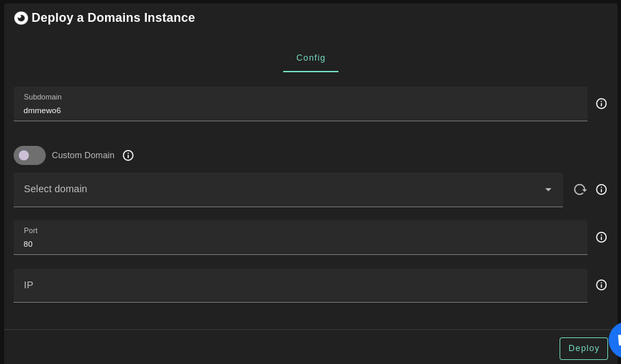Click the 'Custom Domain' toggle label text
The image size is (621, 364).
pos(83,155)
